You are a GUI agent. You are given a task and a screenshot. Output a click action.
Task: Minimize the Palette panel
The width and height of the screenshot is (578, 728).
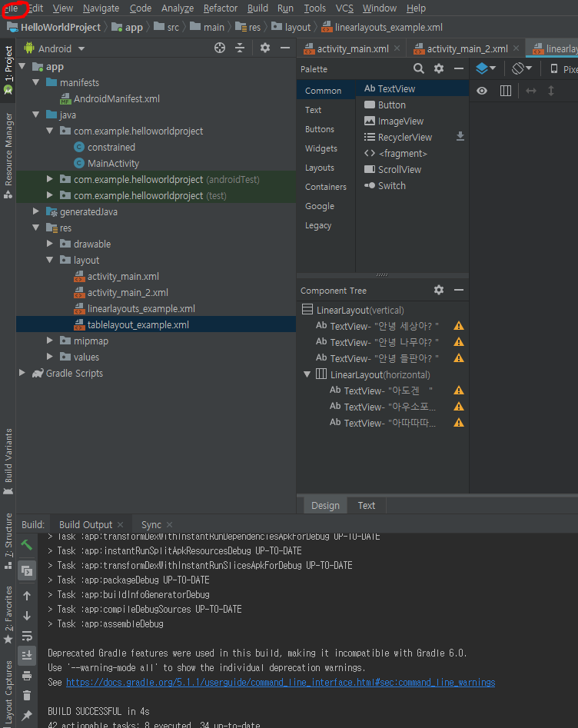click(x=459, y=68)
